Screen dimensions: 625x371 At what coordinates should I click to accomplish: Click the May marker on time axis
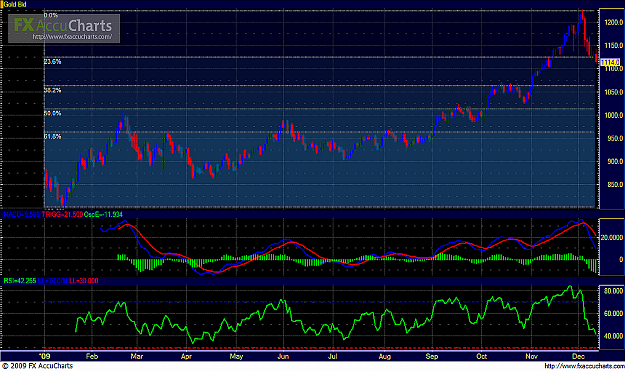[236, 356]
